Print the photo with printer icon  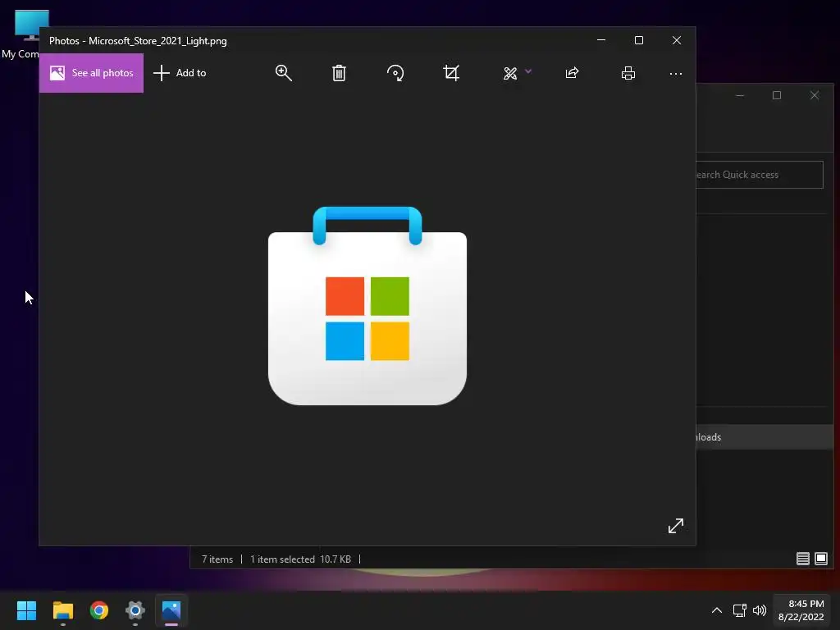tap(628, 73)
